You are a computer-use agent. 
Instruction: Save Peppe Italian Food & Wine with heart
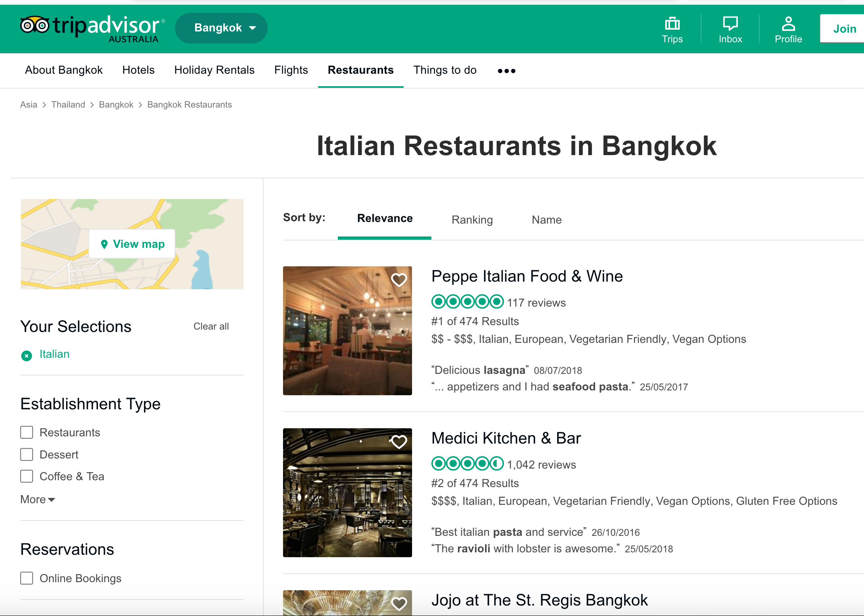399,280
